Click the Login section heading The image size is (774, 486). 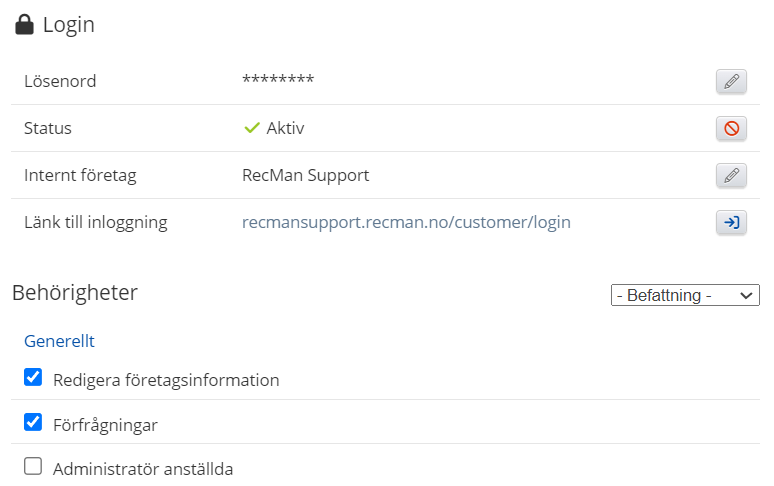coord(68,25)
